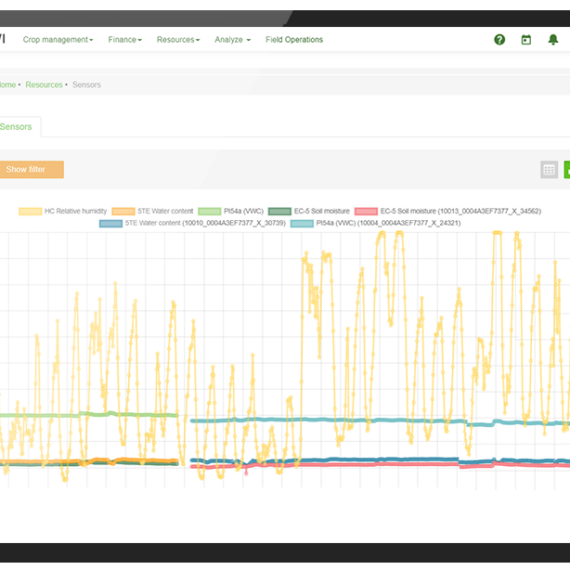Follow the Resources breadcrumb link

tap(44, 85)
